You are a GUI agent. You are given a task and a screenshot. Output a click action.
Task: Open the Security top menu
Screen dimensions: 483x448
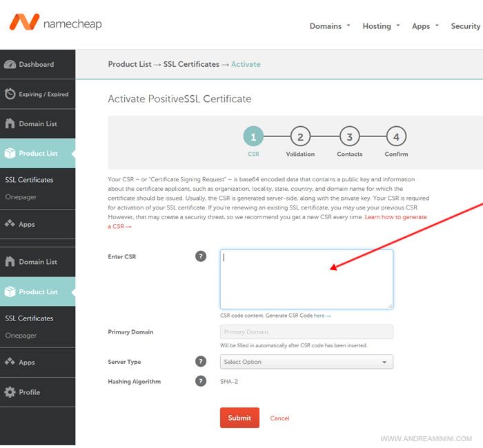point(466,26)
